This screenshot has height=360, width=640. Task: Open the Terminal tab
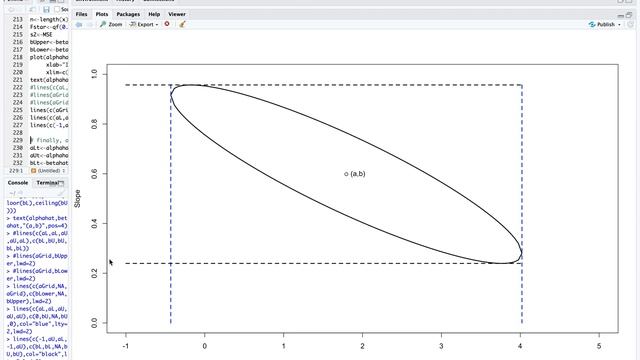[48, 182]
